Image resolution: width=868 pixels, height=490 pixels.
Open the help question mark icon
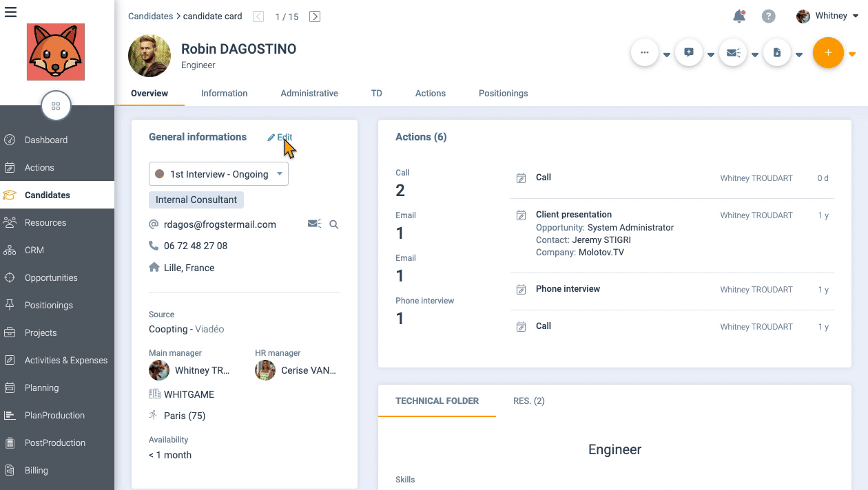tap(768, 17)
